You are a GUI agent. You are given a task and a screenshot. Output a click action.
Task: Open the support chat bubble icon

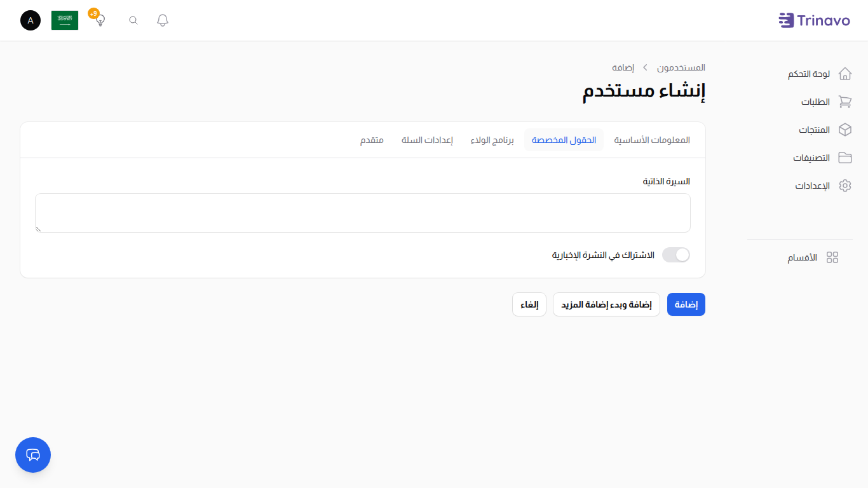32,455
